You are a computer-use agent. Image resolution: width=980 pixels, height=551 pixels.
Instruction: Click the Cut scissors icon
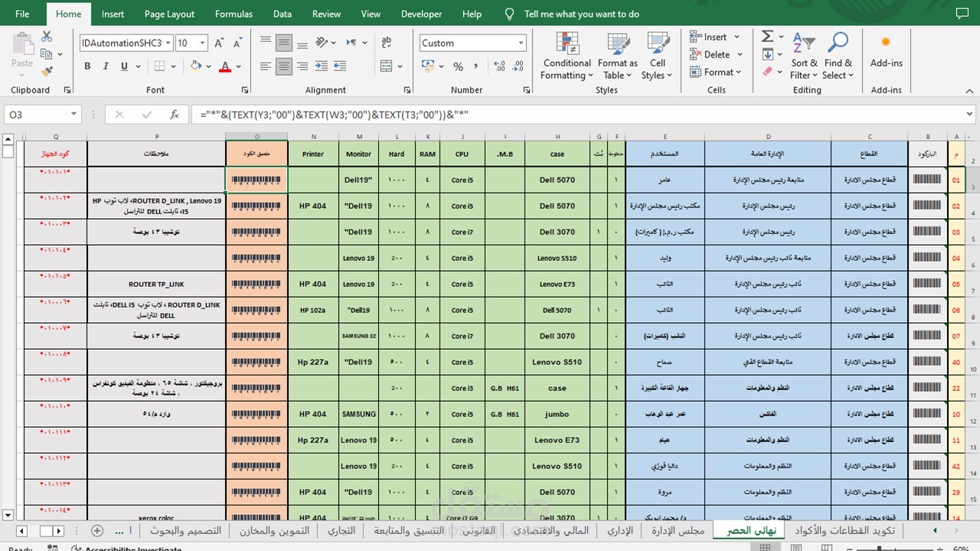[47, 36]
